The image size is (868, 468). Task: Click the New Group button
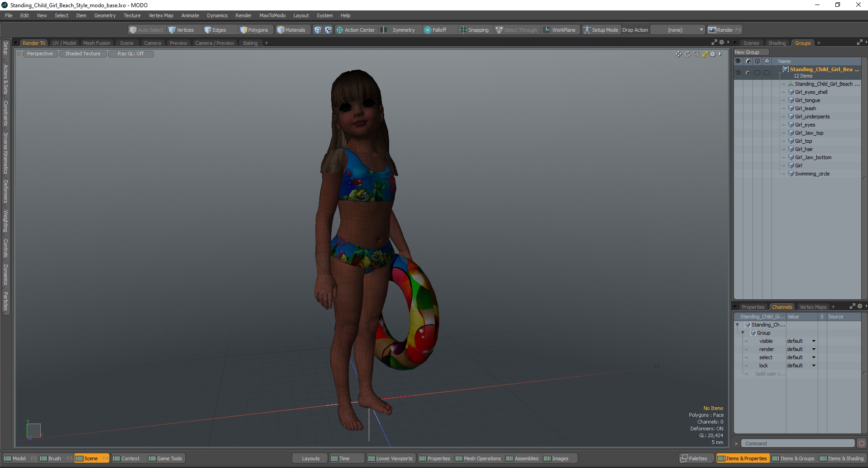(751, 52)
